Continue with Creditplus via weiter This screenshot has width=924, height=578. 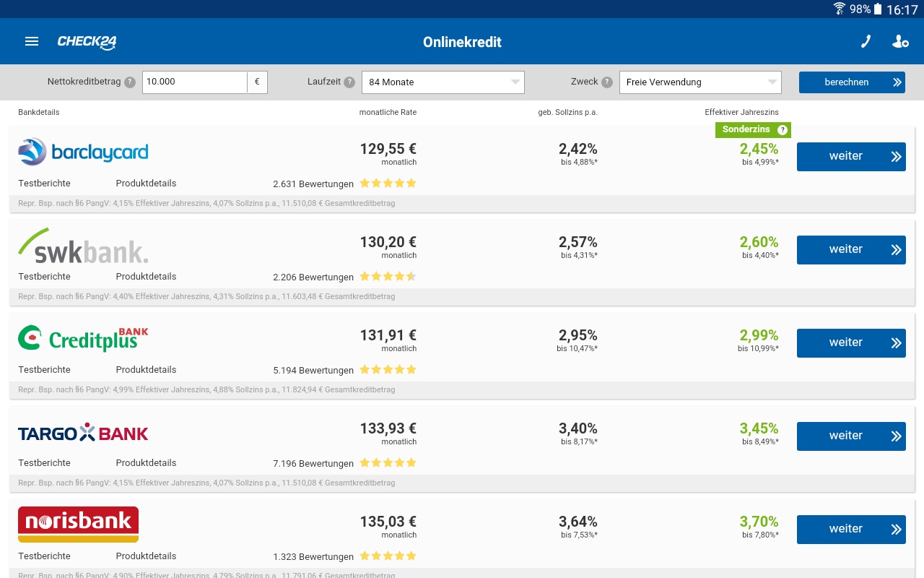point(851,342)
